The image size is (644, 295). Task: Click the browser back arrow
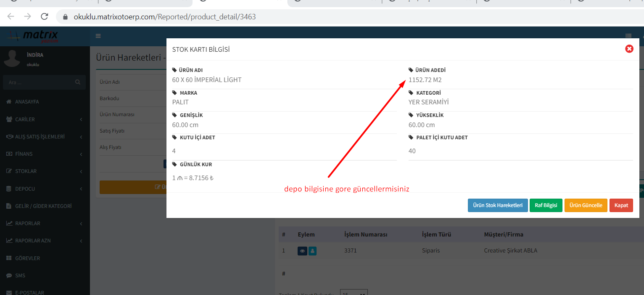click(x=11, y=17)
